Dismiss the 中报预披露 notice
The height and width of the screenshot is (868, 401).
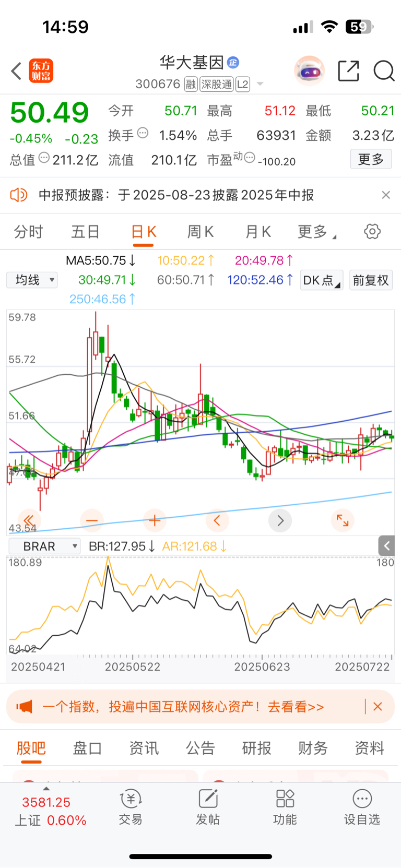pos(386,195)
